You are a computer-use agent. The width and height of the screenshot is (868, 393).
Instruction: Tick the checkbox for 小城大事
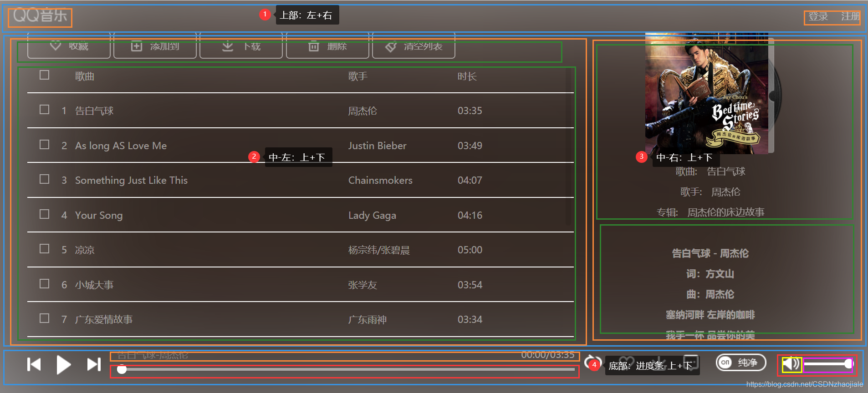[x=44, y=284]
